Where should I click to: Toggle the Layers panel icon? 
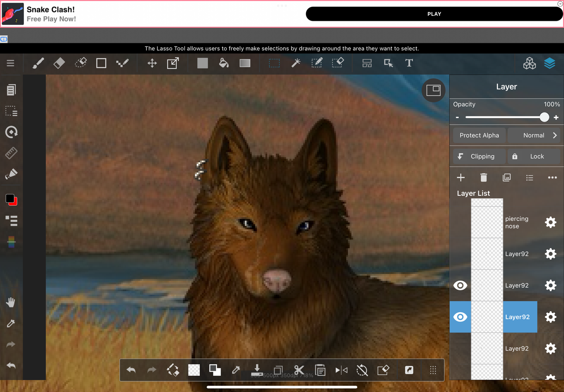tap(549, 63)
